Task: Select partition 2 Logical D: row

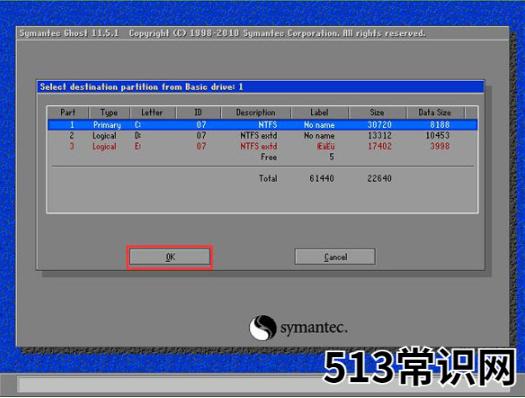Action: pyautogui.click(x=262, y=136)
